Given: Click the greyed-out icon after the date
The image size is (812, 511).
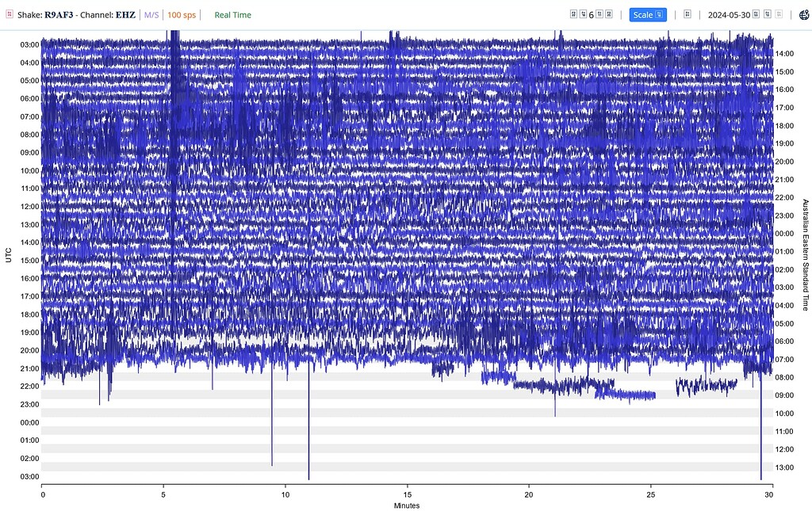Looking at the screenshot, I should click(779, 14).
